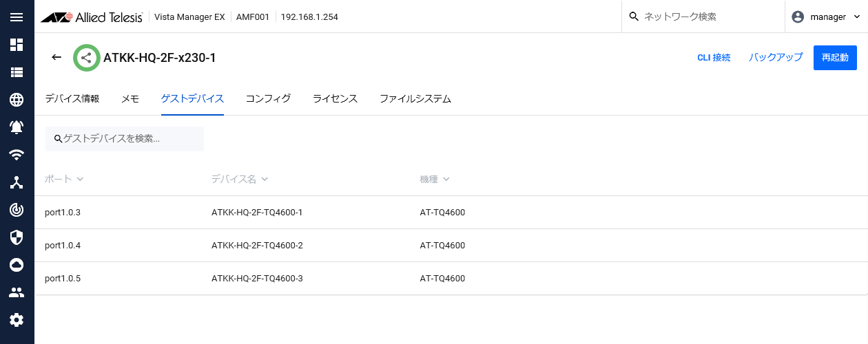
Task: Click the globe network icon
Action: tap(17, 100)
